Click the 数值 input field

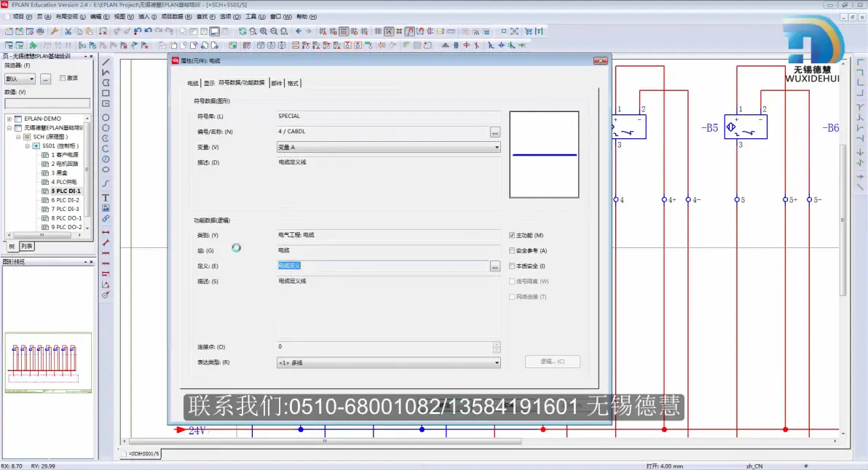pos(47,103)
